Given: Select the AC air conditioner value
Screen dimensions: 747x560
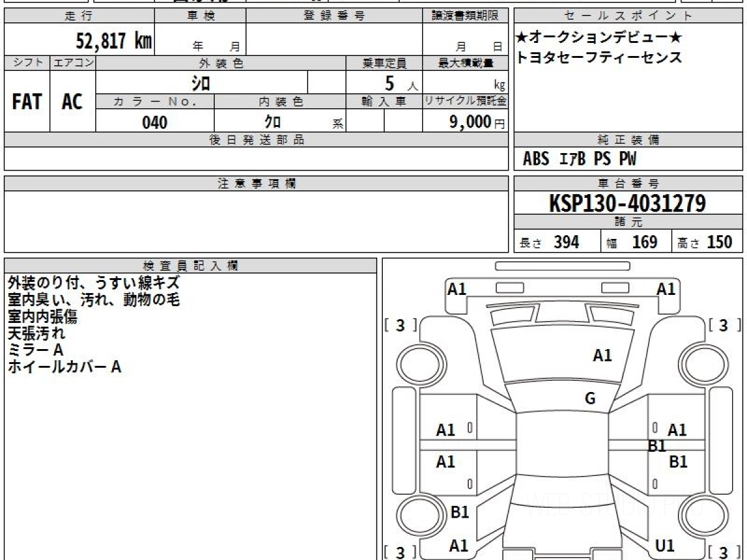Looking at the screenshot, I should pos(72,101).
